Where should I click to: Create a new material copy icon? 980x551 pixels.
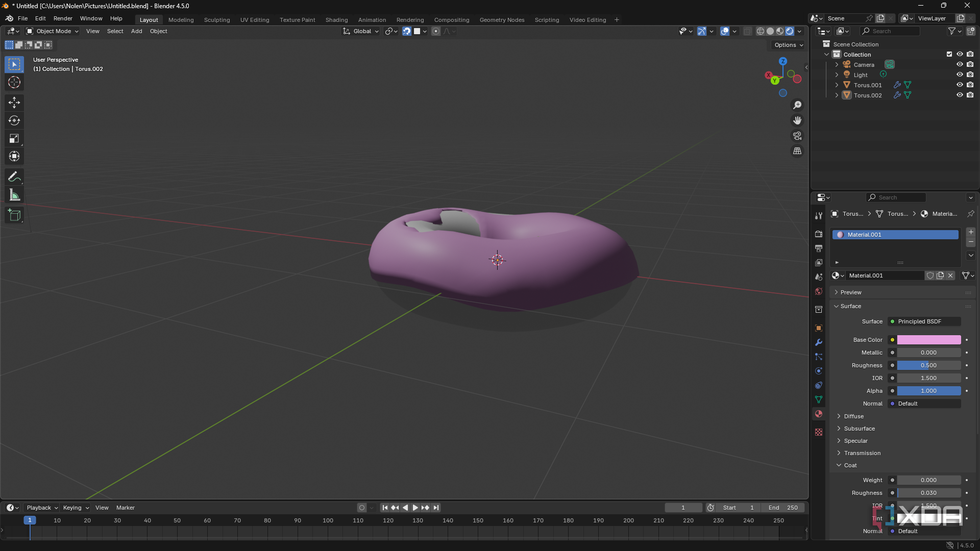click(940, 275)
